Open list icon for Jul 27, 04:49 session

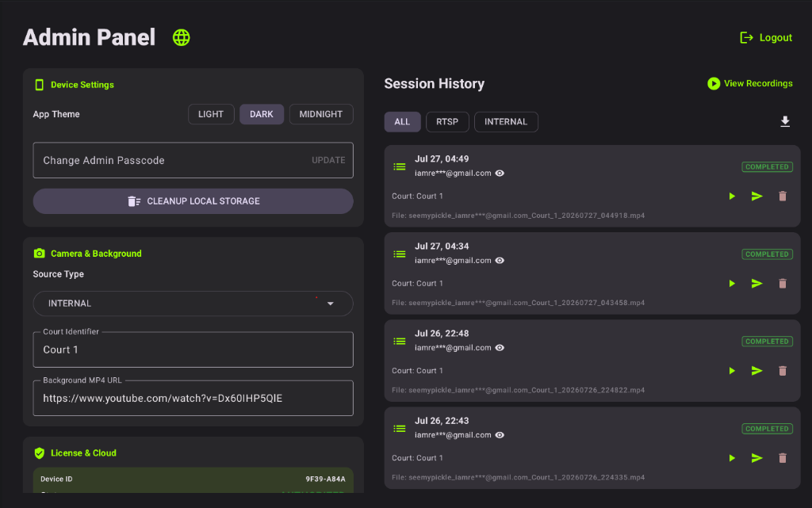point(400,166)
